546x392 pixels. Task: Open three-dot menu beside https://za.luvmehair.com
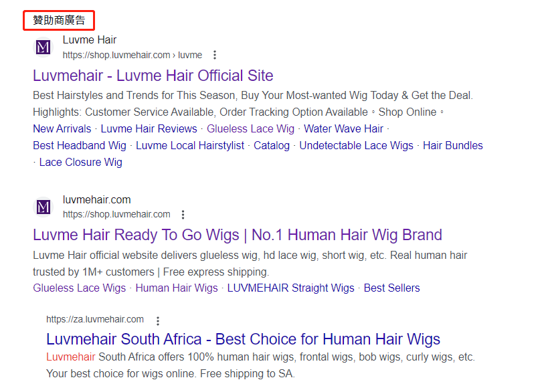158,320
